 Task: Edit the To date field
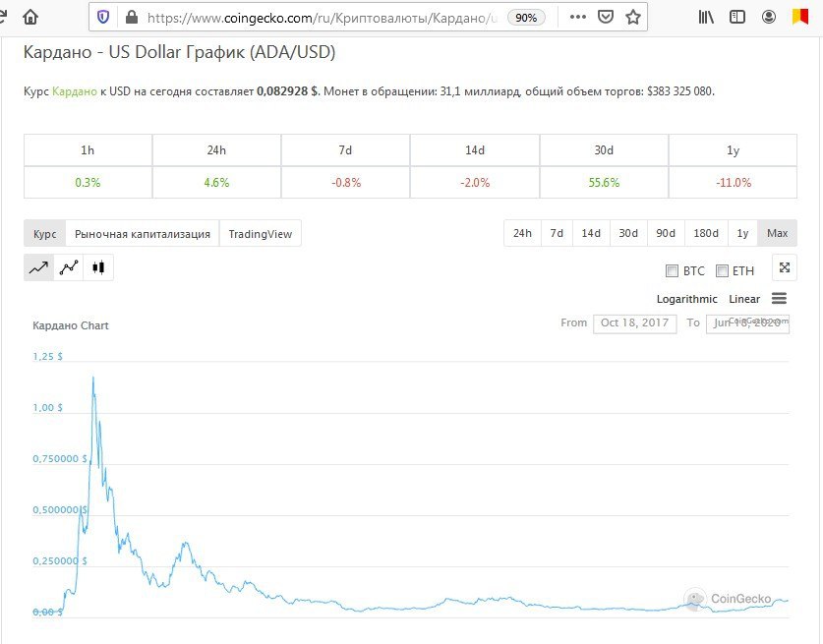coord(747,323)
